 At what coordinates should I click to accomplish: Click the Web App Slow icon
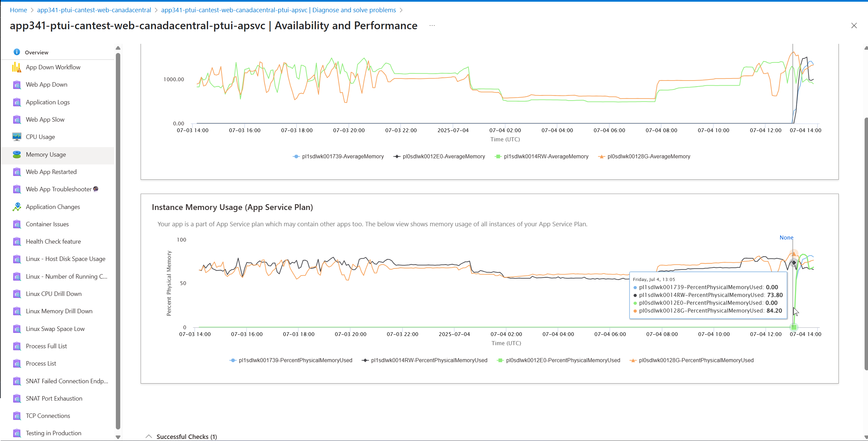pyautogui.click(x=17, y=120)
